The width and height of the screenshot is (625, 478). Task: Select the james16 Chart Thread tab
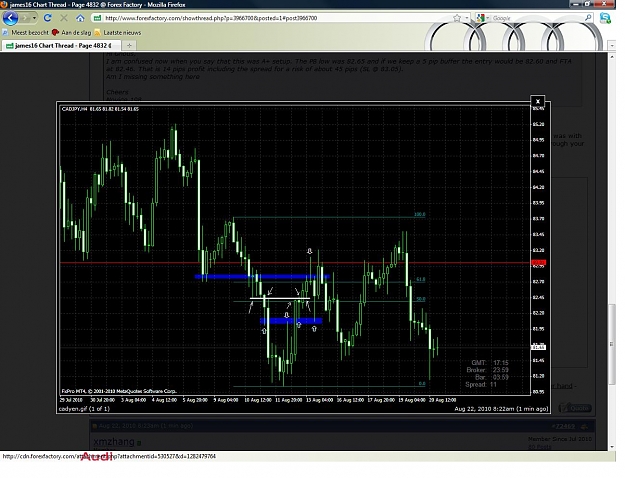59,45
